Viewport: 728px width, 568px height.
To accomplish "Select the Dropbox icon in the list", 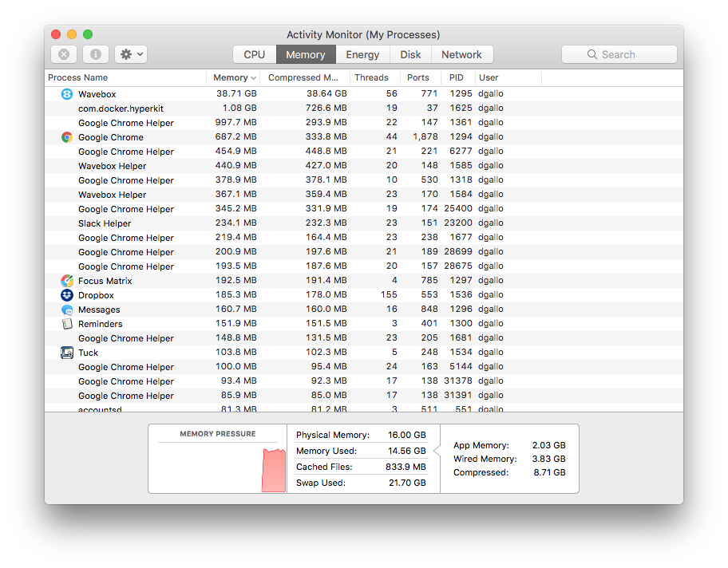I will click(x=66, y=294).
